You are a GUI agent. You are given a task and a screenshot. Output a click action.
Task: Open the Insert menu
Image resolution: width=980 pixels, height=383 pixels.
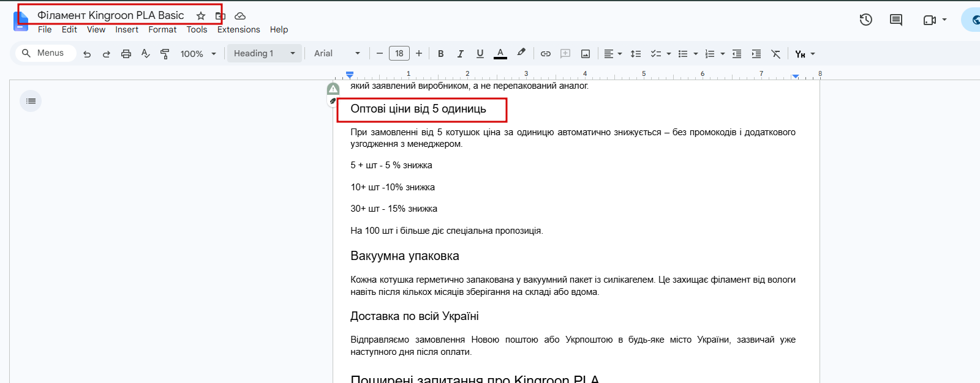click(x=127, y=29)
